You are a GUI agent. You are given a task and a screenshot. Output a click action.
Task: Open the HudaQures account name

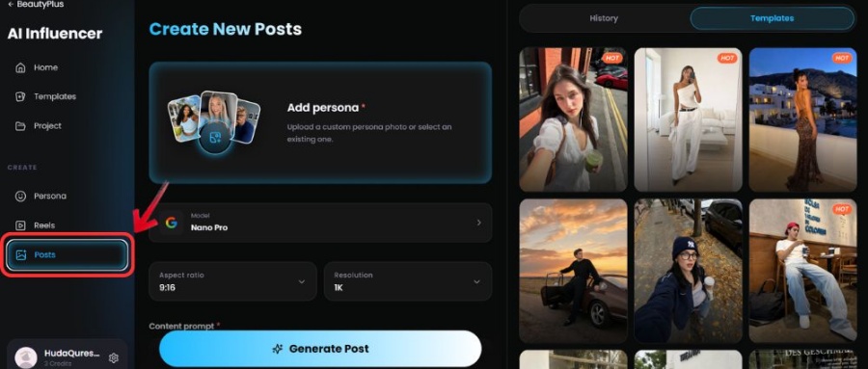(72, 353)
